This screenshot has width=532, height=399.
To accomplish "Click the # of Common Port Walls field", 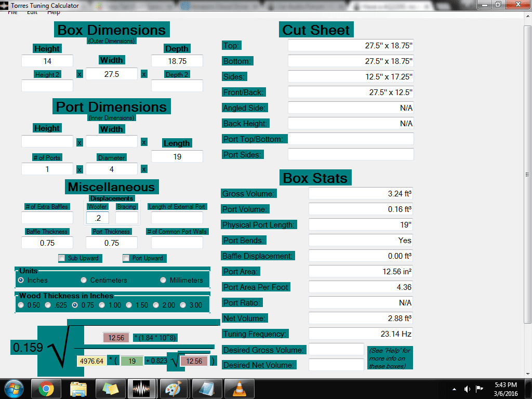I will (x=177, y=243).
